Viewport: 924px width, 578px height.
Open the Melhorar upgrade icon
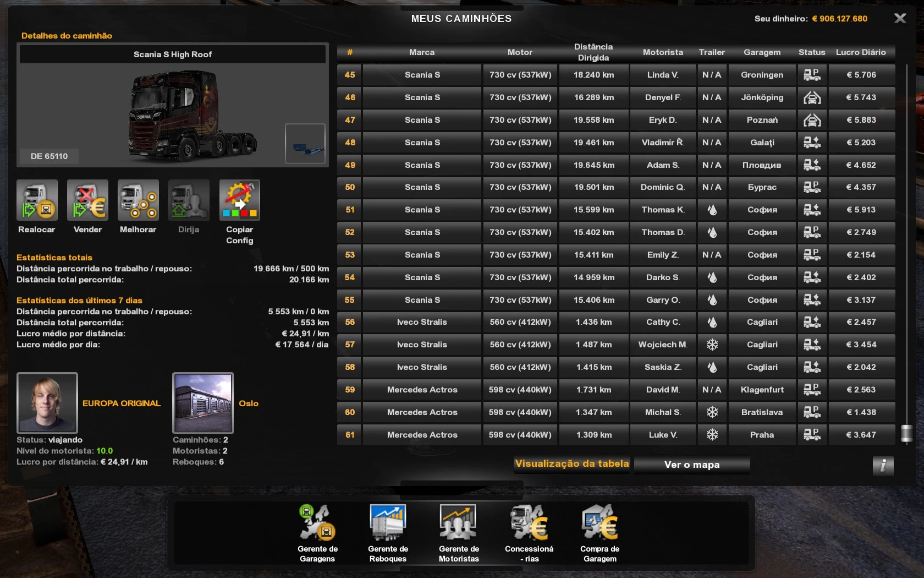(138, 200)
